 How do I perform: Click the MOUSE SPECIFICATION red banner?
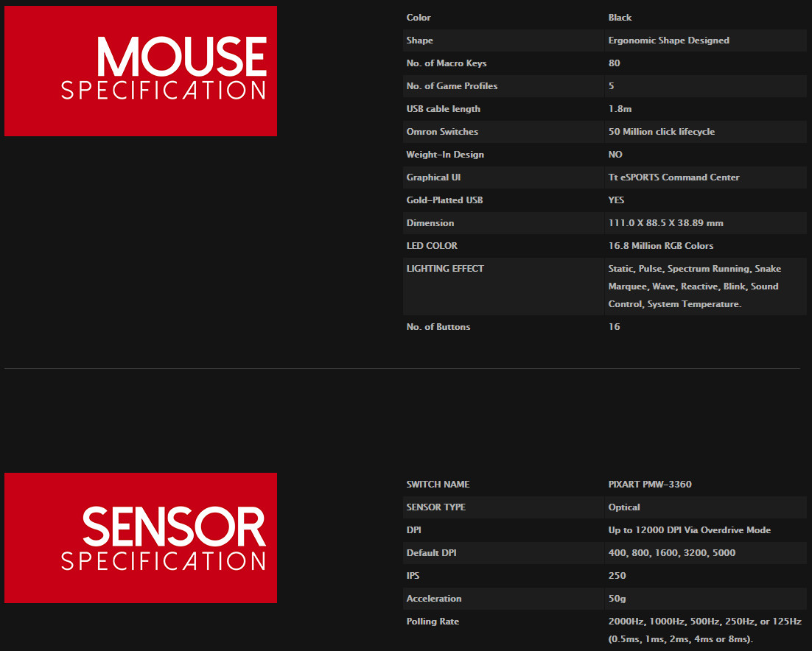tap(140, 71)
